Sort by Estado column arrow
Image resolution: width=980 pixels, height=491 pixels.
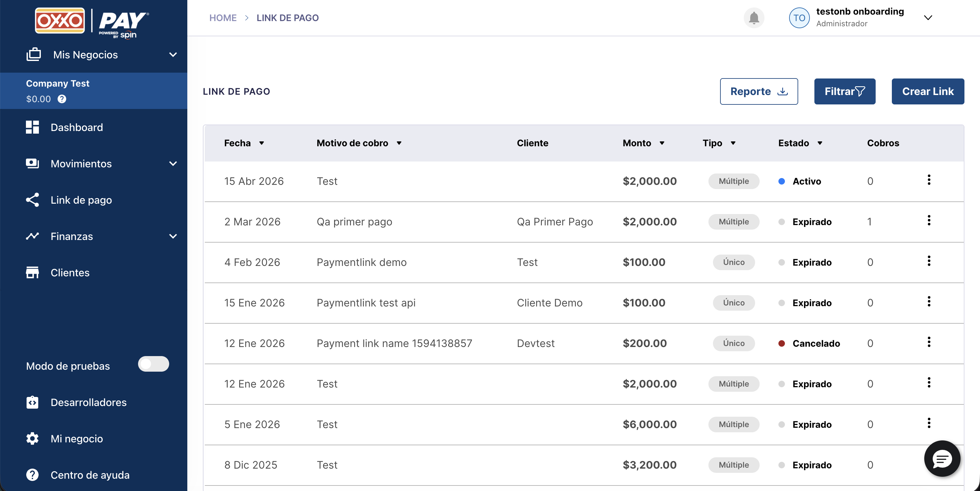pos(820,143)
